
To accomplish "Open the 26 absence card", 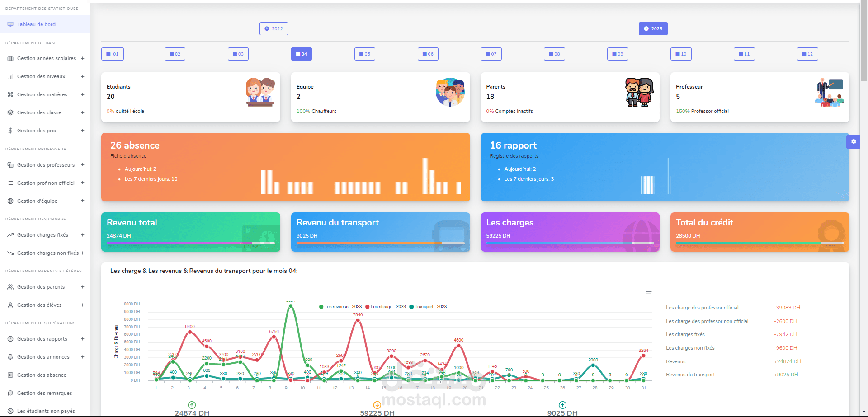I will coord(286,167).
